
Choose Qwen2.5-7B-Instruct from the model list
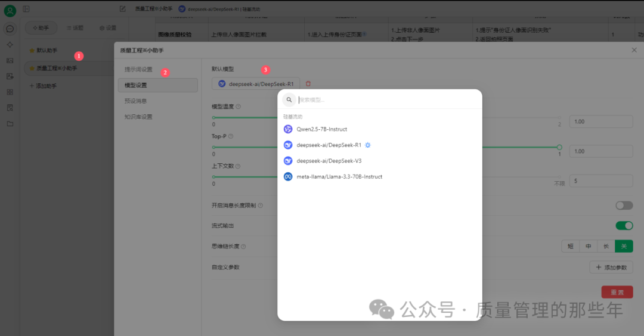click(x=380, y=129)
